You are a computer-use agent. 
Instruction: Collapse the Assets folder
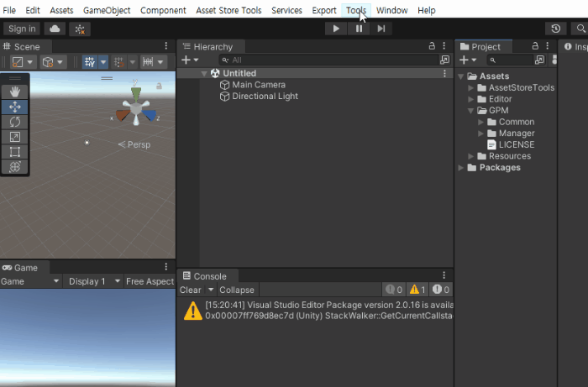pyautogui.click(x=461, y=76)
